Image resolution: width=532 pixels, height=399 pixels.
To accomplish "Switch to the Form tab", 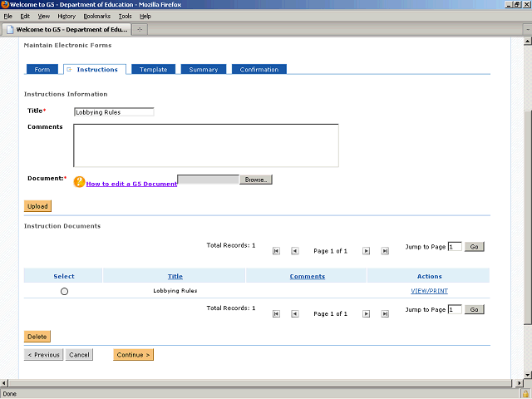I will [42, 69].
